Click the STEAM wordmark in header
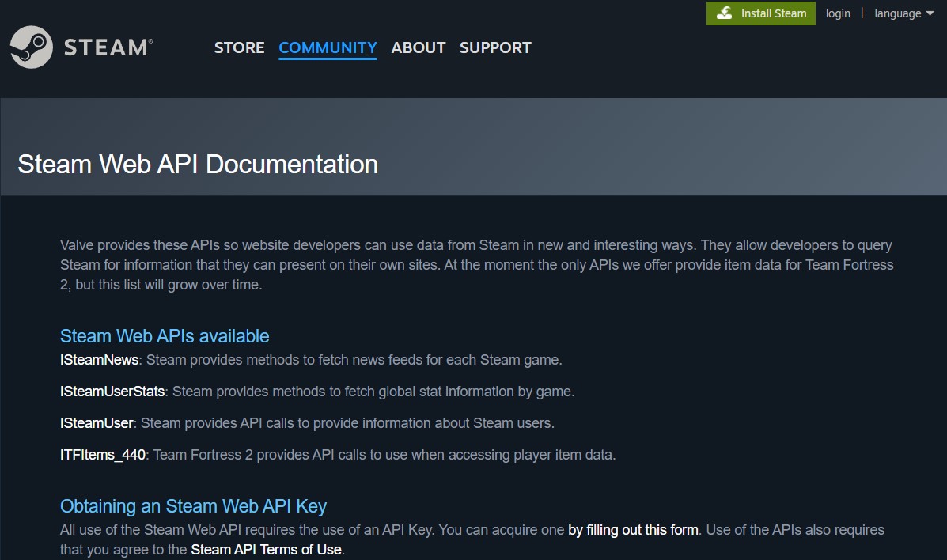The width and height of the screenshot is (947, 560). click(x=108, y=47)
